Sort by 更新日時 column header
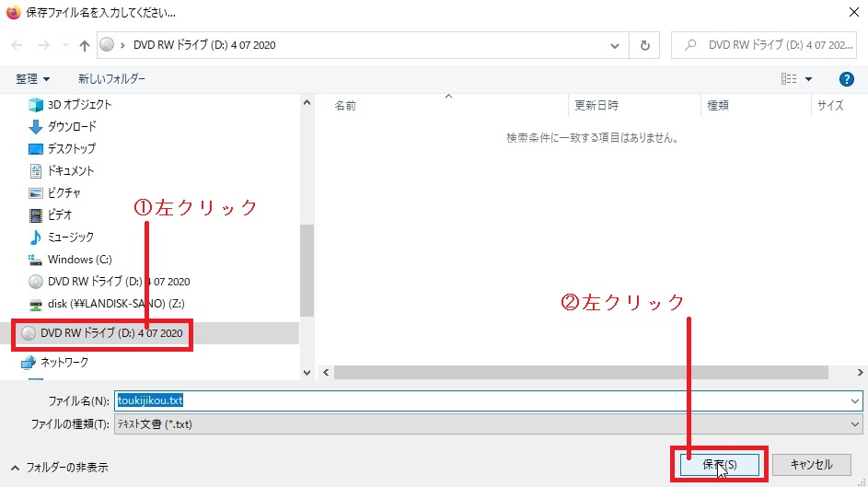 click(x=596, y=106)
